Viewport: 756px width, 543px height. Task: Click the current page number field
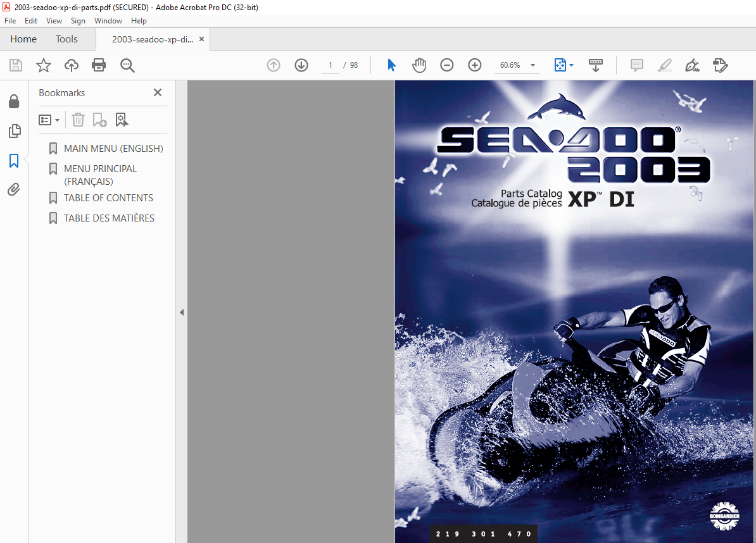pyautogui.click(x=331, y=65)
